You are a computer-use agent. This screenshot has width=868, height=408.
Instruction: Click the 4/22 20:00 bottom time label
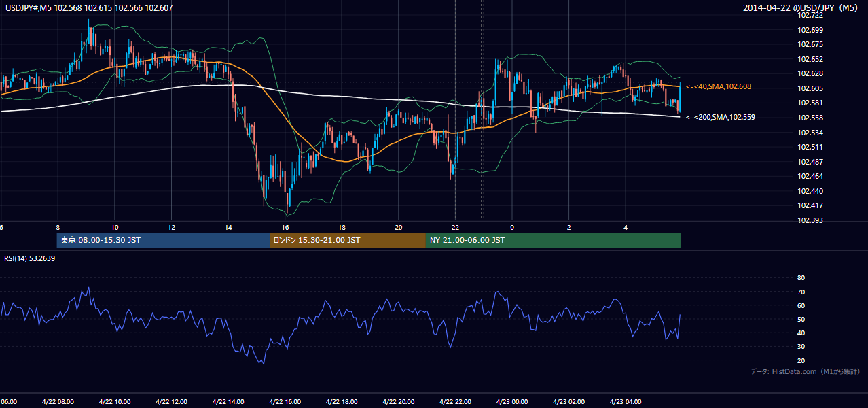pos(398,402)
